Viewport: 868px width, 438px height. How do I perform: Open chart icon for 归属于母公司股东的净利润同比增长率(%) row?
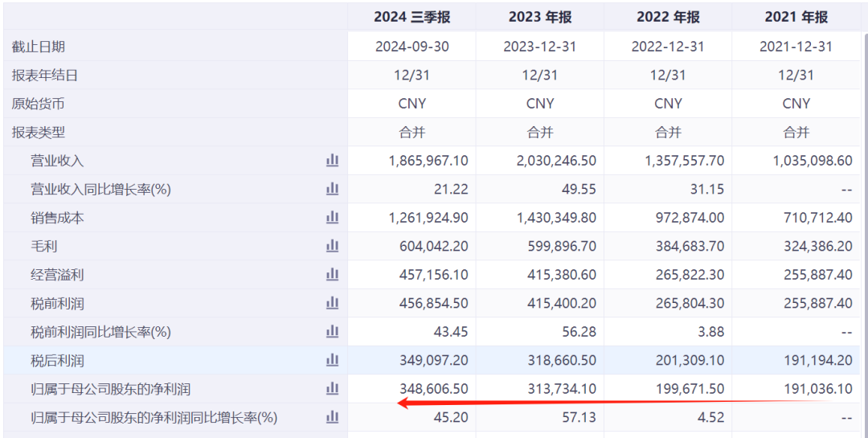[x=332, y=418]
